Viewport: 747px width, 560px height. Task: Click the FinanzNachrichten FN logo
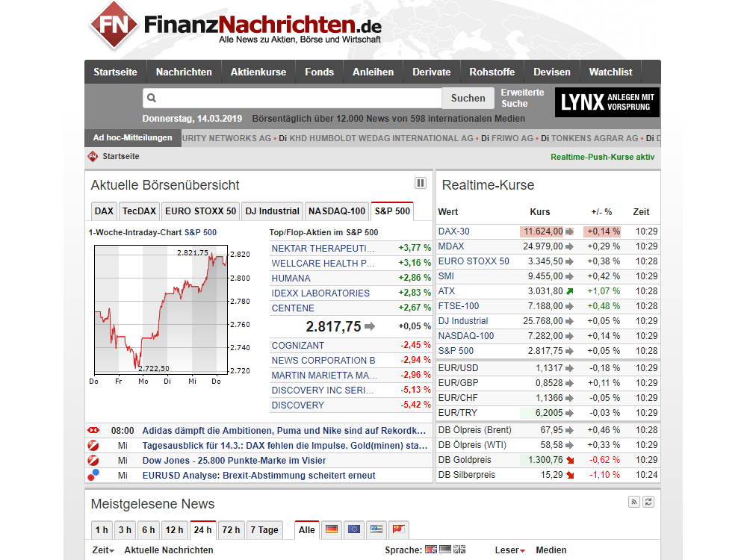113,25
